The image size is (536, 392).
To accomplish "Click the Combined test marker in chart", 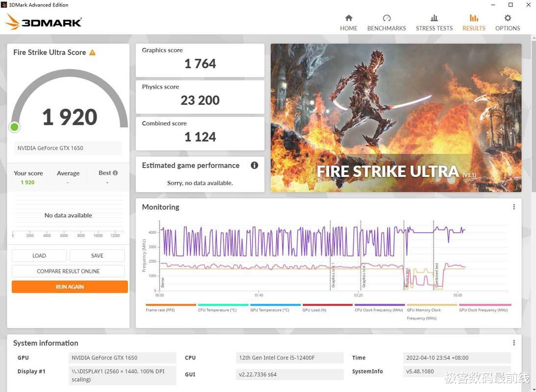I will coord(436,274).
